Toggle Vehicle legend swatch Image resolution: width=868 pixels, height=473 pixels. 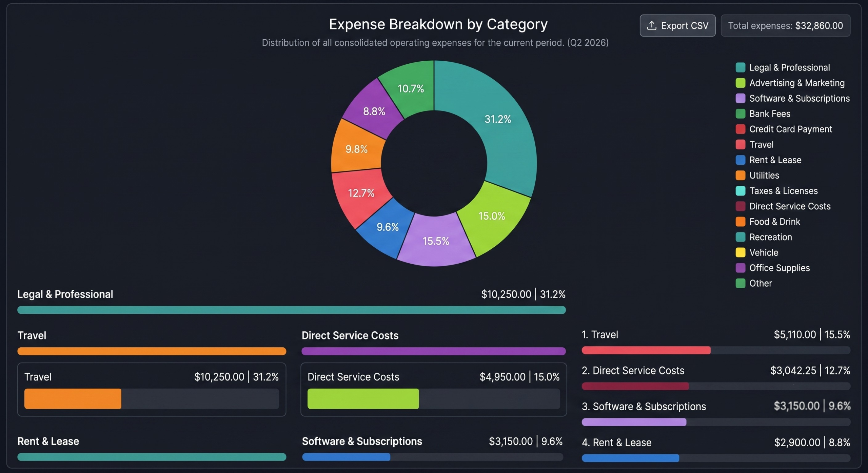click(741, 252)
